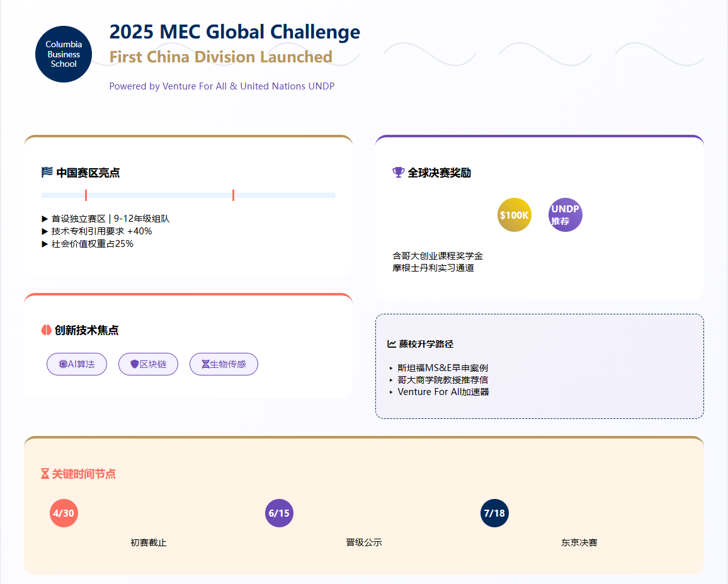Click the title "2025 MEC Global Challenge"
The height and width of the screenshot is (584, 728).
point(234,32)
